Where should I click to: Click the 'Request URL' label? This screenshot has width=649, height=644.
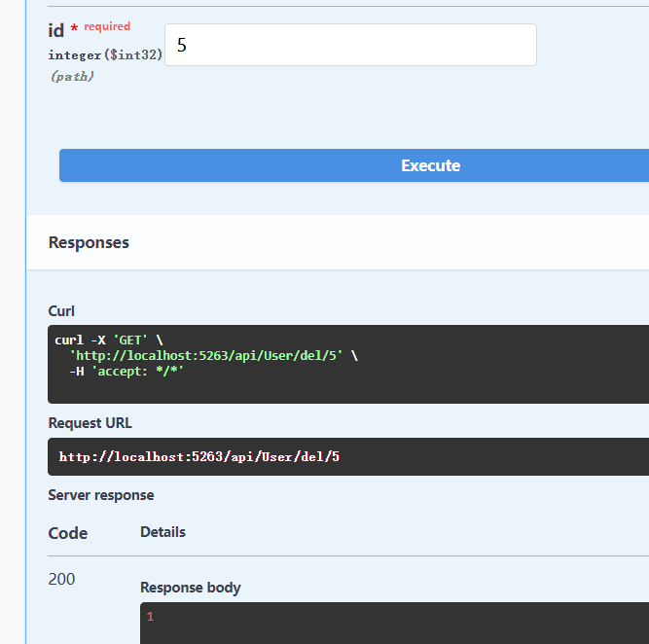tap(90, 423)
